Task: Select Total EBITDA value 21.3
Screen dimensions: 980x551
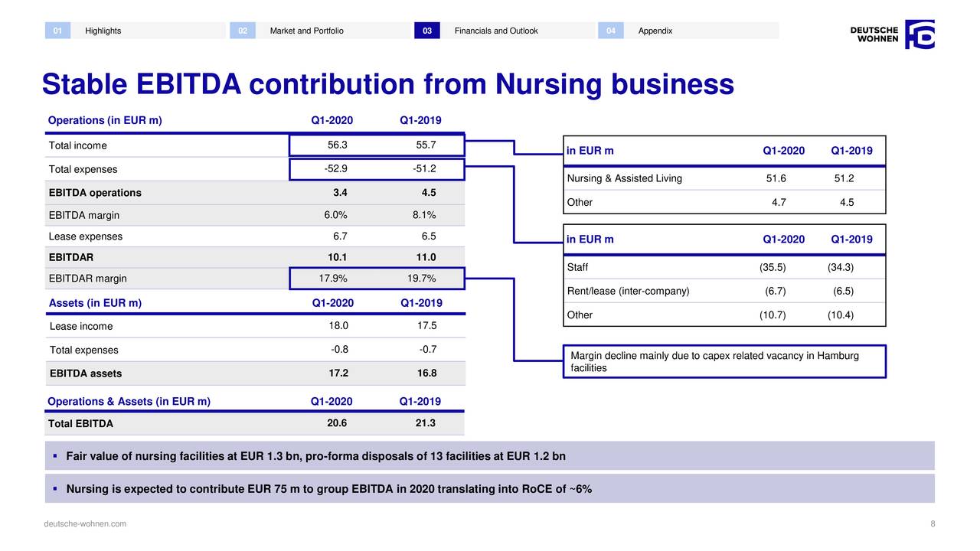Action: [425, 423]
